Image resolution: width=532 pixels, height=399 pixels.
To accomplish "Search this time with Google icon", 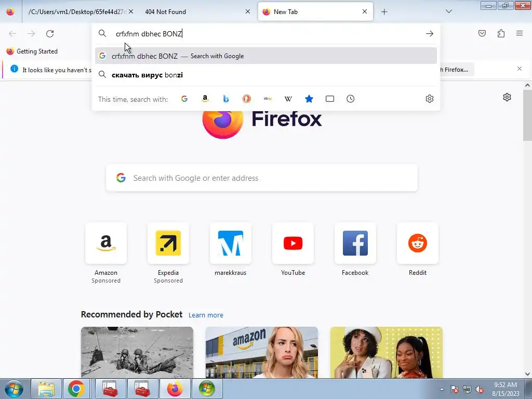I will 184,99.
